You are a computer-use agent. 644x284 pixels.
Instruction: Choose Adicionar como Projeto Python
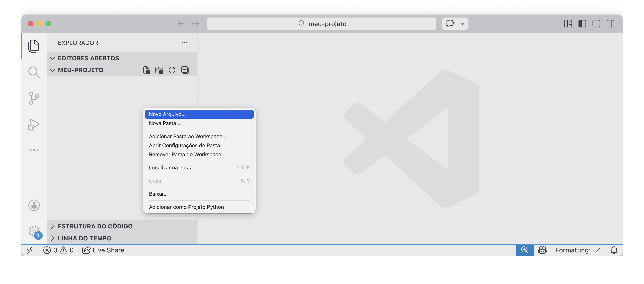186,207
